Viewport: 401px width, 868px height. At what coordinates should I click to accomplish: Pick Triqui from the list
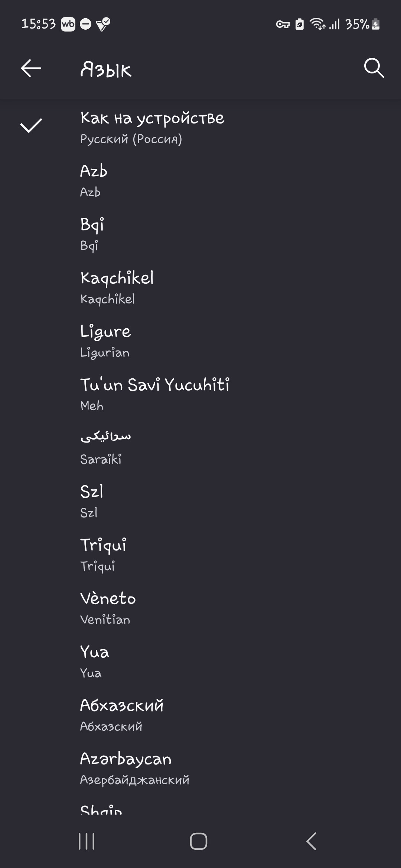[x=103, y=555]
